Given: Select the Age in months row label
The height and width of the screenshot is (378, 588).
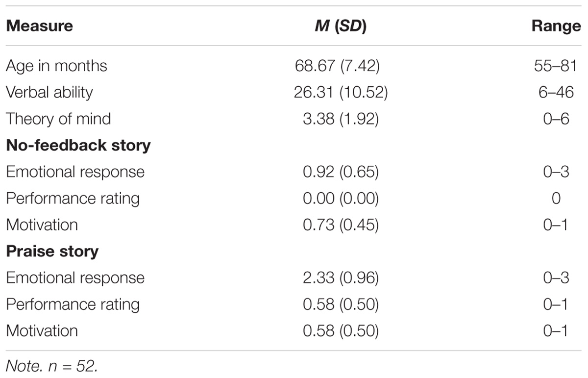Looking at the screenshot, I should click(x=56, y=66).
